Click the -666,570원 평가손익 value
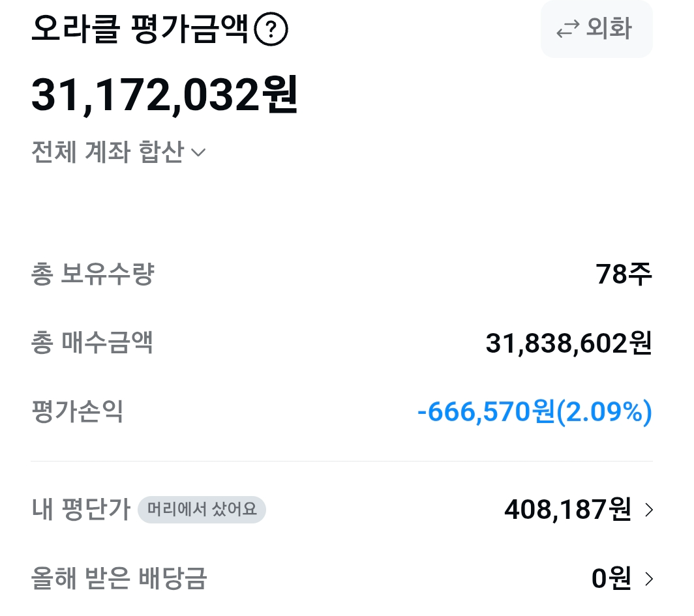Image resolution: width=694 pixels, height=616 pixels. 535,411
